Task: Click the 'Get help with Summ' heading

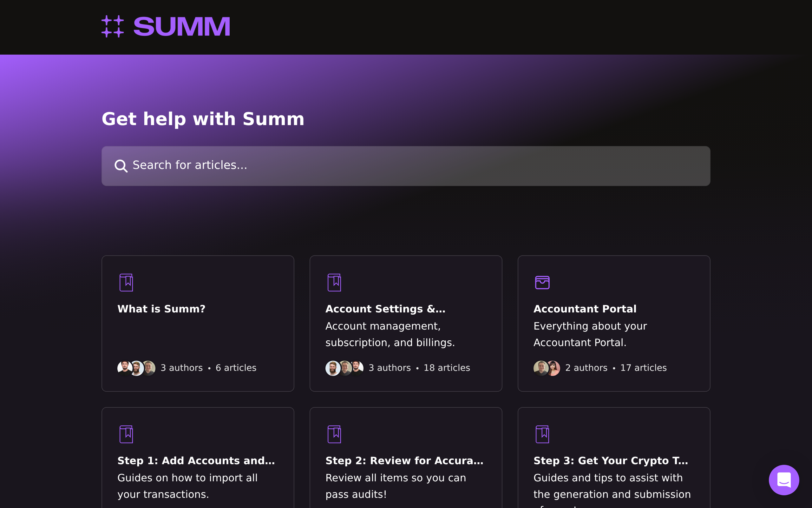Action: pos(203,119)
